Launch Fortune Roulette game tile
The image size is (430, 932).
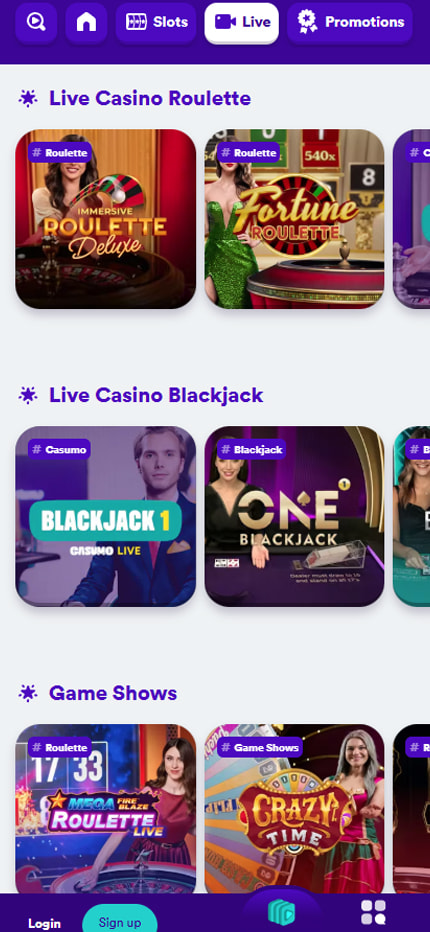pos(294,219)
